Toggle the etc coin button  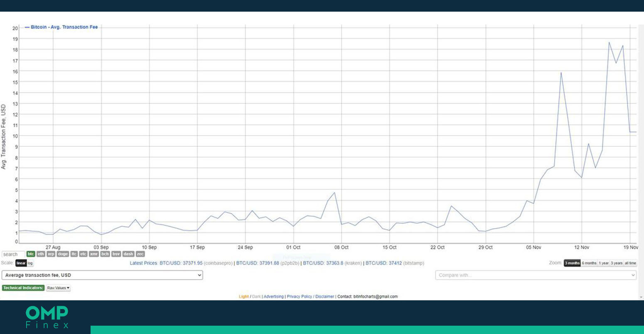click(83, 254)
